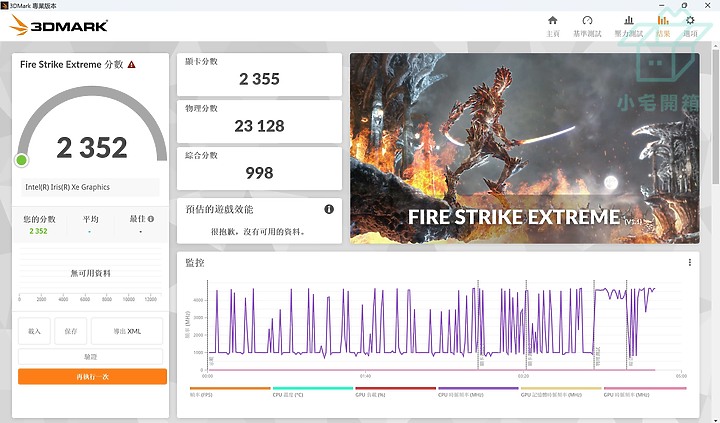Viewport: 720px width, 423px height.
Task: Click the 導出 XML export button
Action: (127, 331)
